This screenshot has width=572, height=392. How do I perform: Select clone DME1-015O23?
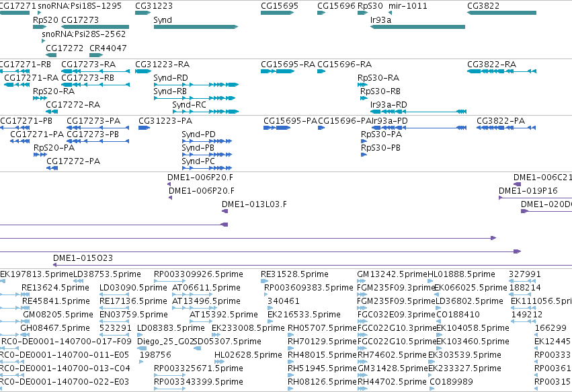313,266
